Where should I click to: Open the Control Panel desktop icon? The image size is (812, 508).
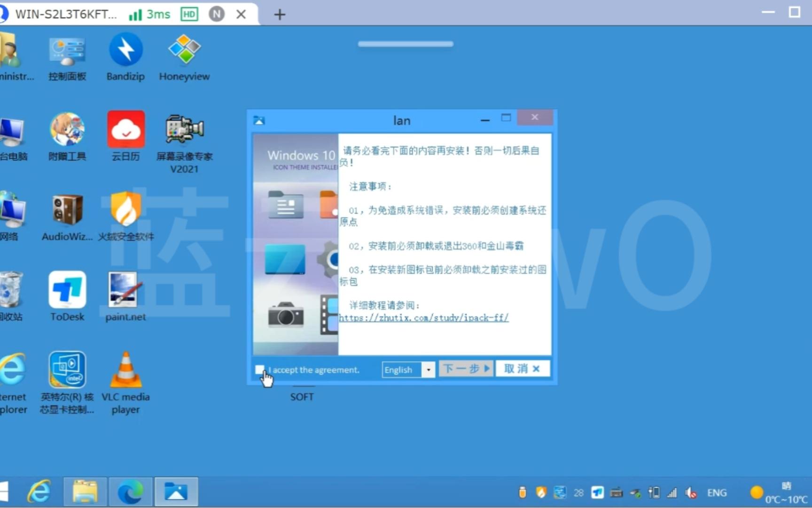pyautogui.click(x=67, y=57)
